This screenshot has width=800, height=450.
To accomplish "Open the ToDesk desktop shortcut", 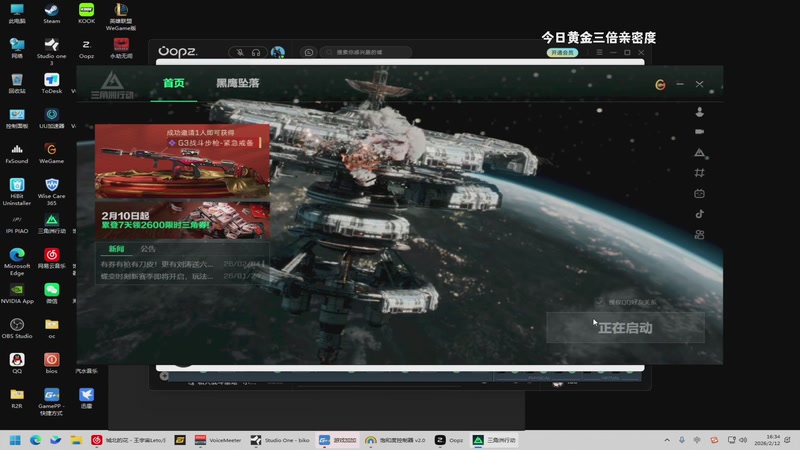I will pyautogui.click(x=52, y=84).
